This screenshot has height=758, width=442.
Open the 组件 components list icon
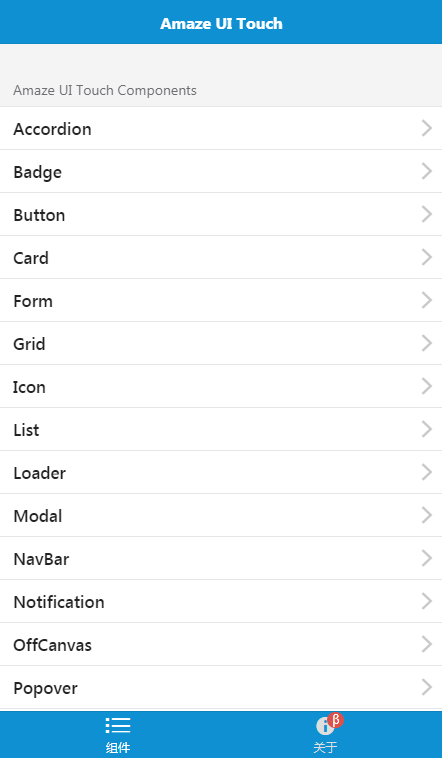tap(118, 725)
